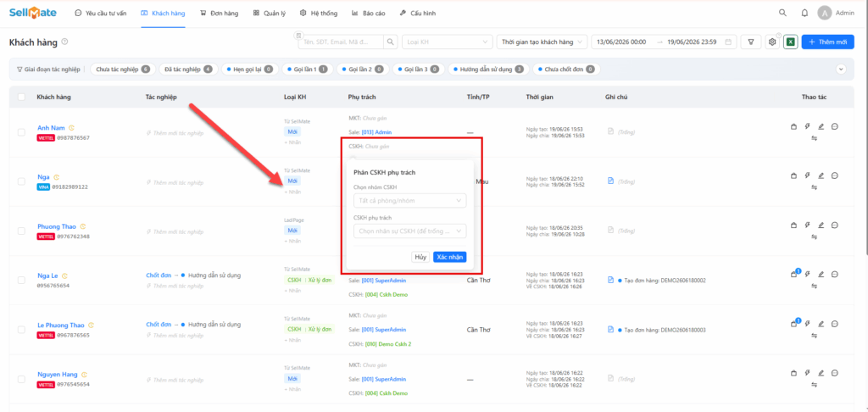This screenshot has width=868, height=412.
Task: Click the create order bag icon for Anh Nam
Action: tap(793, 127)
